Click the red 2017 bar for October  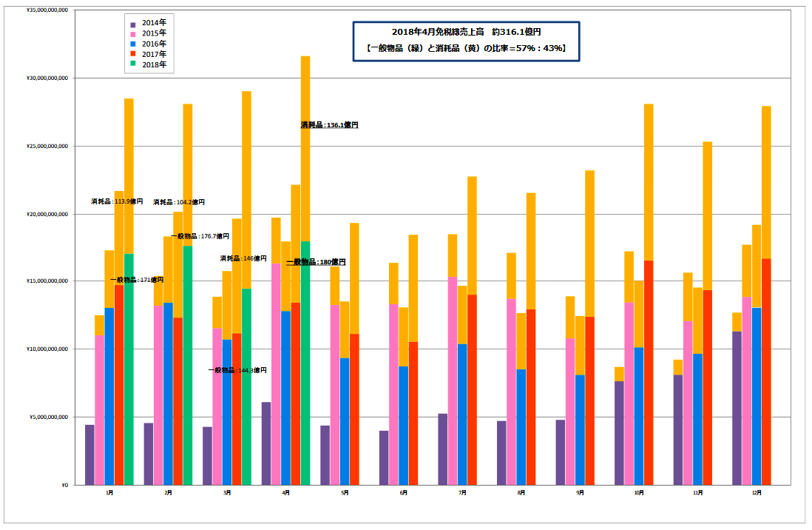pyautogui.click(x=649, y=370)
